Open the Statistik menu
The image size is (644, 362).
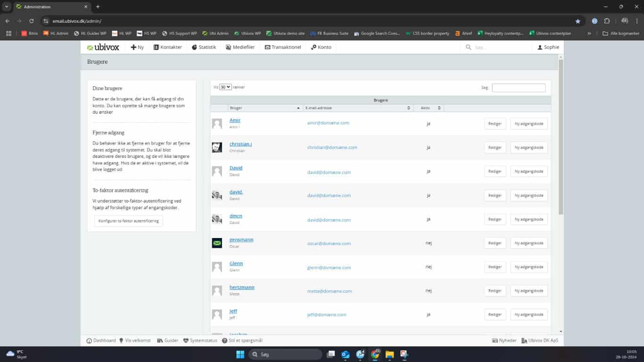204,47
